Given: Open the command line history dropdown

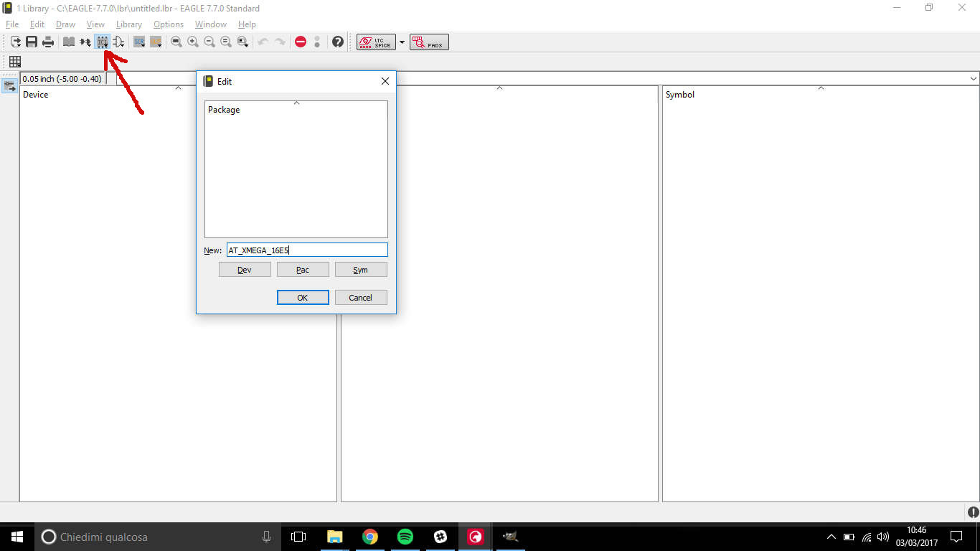Looking at the screenshot, I should tap(974, 78).
